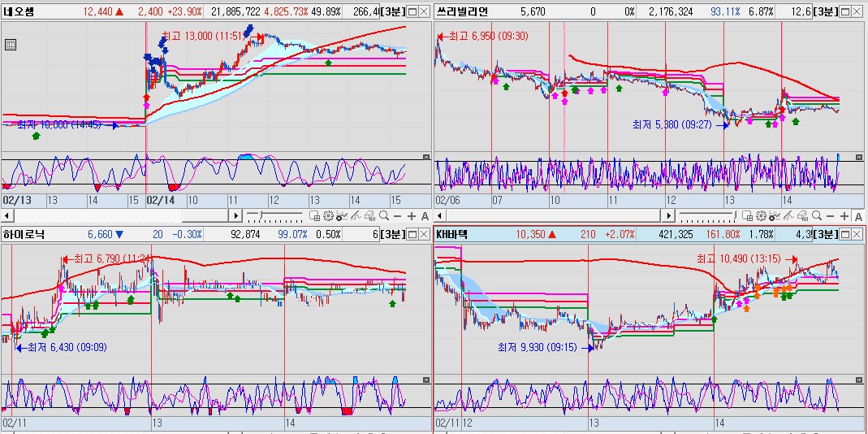This screenshot has height=434, width=868.
Task: Click the 최고 13,000 (11:51) high label
Action: coord(203,36)
